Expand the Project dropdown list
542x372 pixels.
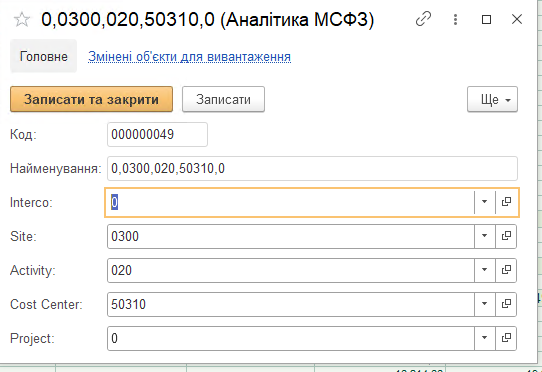485,338
